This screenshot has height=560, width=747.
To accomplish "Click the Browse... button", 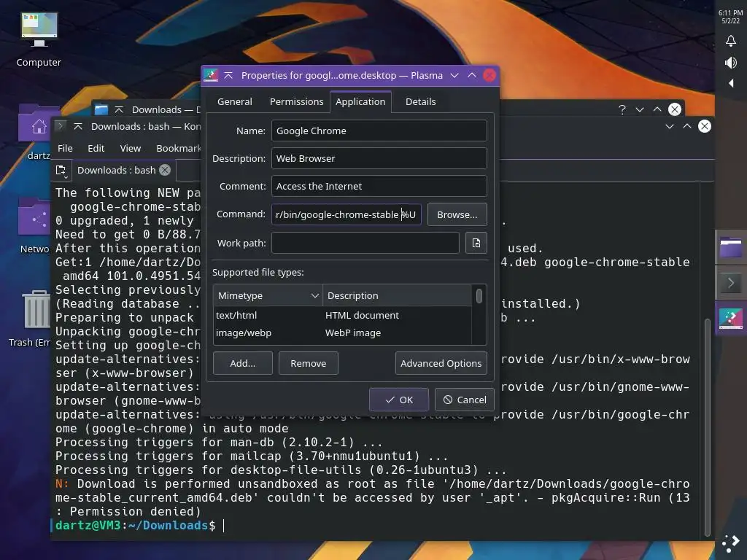I will tap(457, 214).
